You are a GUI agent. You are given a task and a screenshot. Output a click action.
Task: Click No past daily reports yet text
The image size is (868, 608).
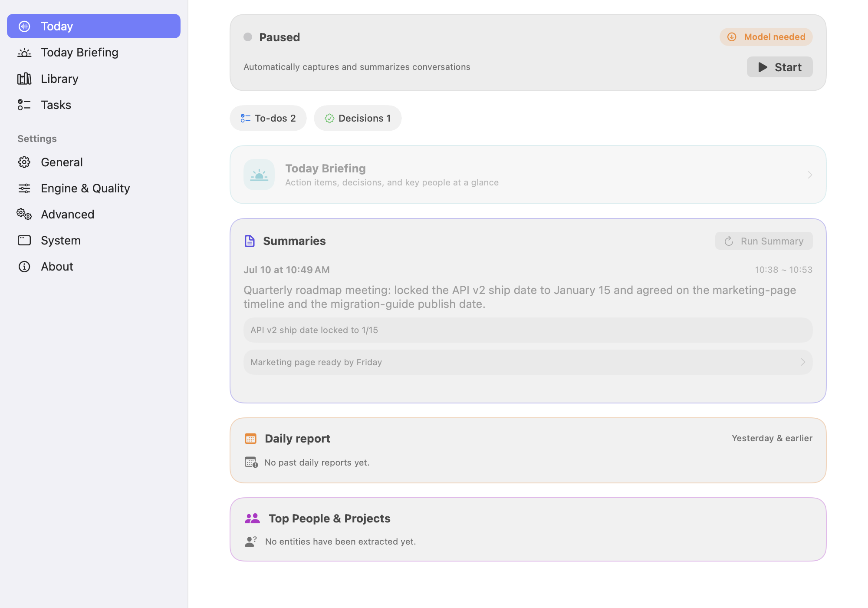[x=317, y=463]
